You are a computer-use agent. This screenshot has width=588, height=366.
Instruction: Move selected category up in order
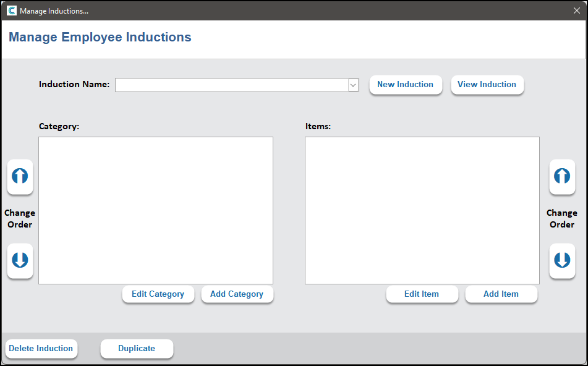(20, 177)
